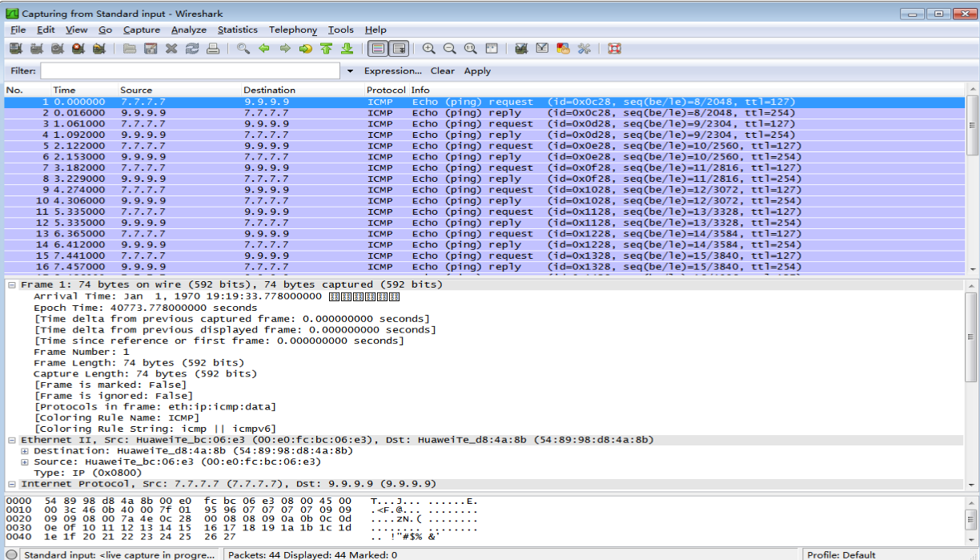Print packets icon
This screenshot has width=980, height=560.
(x=213, y=49)
